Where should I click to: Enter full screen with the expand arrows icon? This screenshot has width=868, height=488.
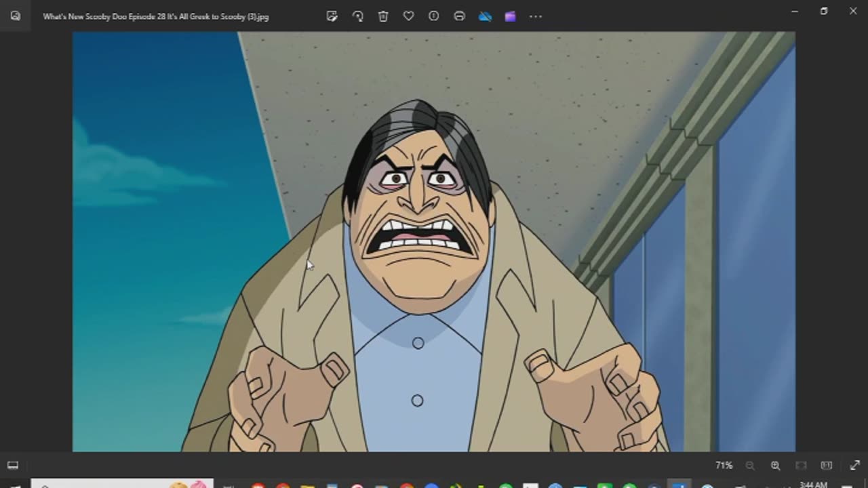854,466
